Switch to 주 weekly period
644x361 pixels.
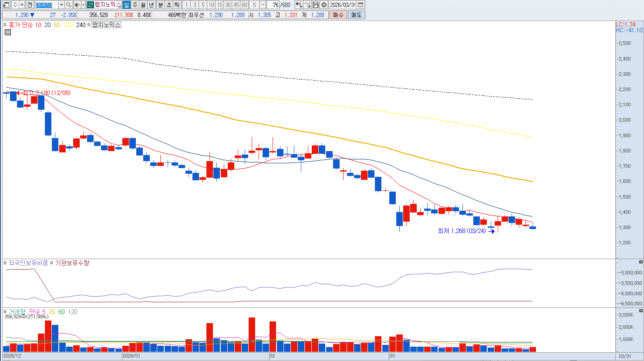pyautogui.click(x=135, y=5)
